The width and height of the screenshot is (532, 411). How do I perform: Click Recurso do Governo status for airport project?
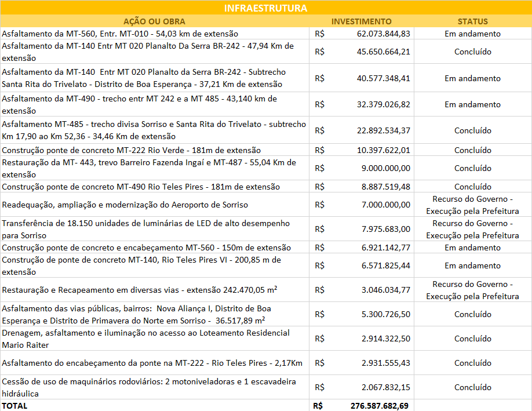pyautogui.click(x=472, y=203)
